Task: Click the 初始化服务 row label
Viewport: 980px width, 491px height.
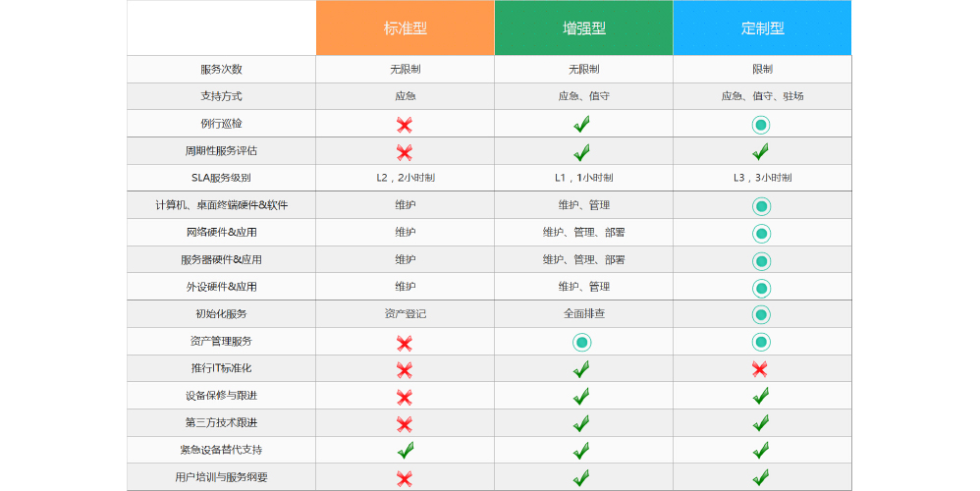Action: tap(221, 314)
